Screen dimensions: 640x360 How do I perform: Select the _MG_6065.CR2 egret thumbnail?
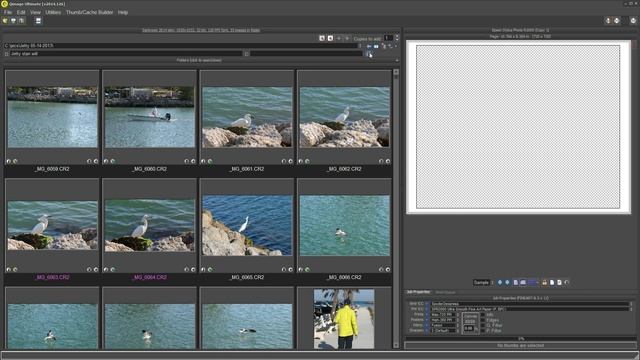pyautogui.click(x=247, y=225)
